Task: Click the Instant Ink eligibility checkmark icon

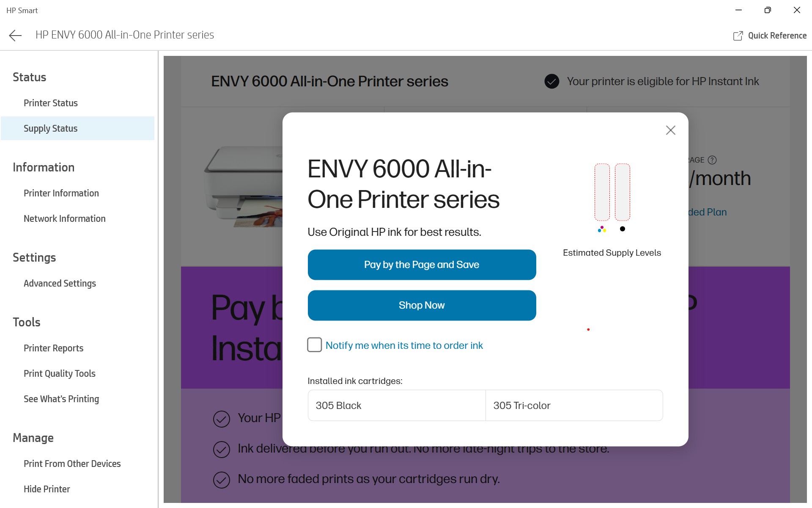Action: [551, 81]
